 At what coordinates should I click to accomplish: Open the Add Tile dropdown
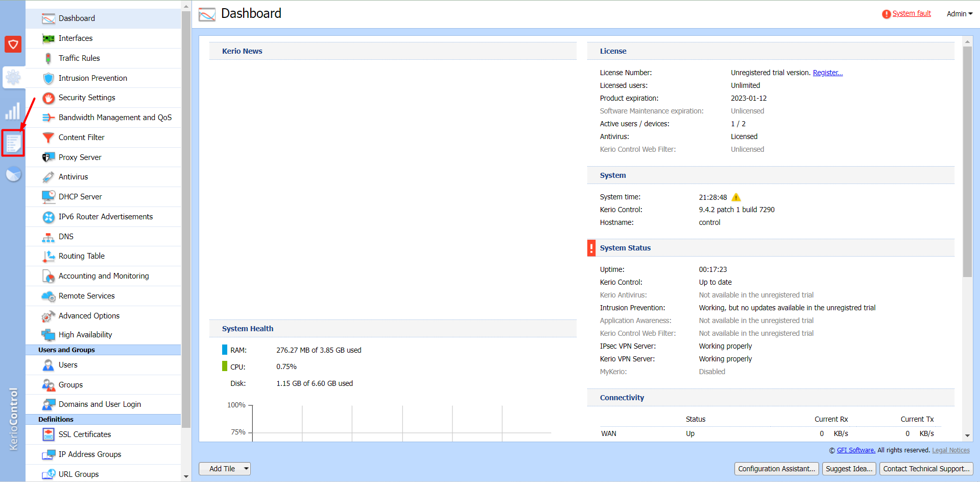click(x=225, y=469)
